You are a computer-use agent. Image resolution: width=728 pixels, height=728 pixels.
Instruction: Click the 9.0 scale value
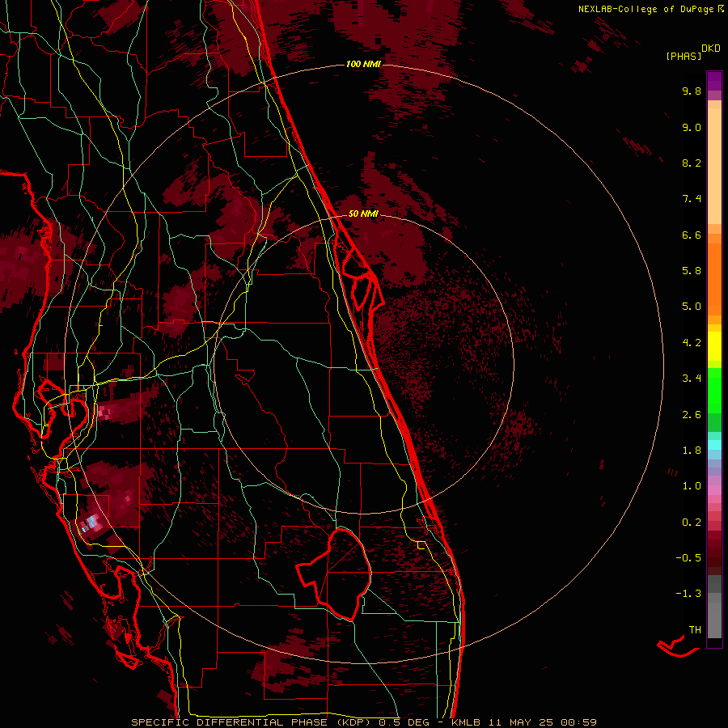[692, 127]
